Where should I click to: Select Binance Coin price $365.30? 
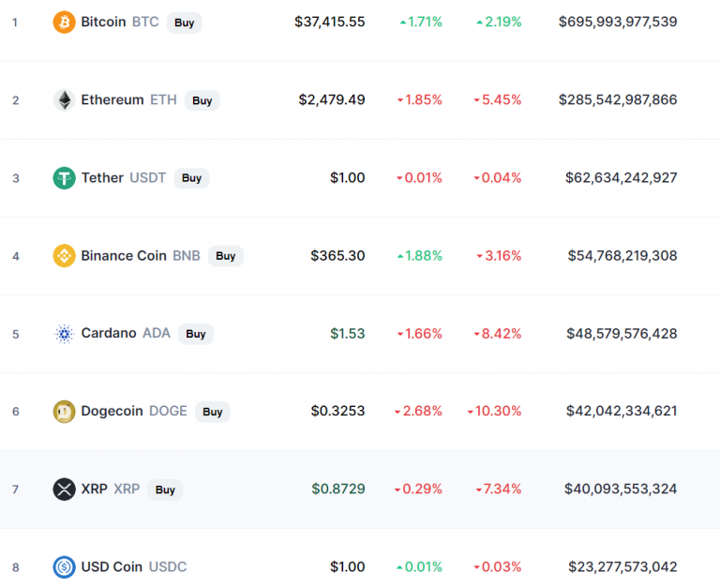click(x=337, y=255)
